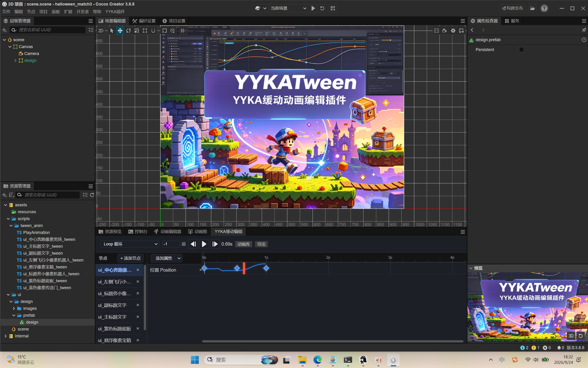Screen dimensions: 588x368
Task: Click the 构建发布 build button
Action: (512, 8)
